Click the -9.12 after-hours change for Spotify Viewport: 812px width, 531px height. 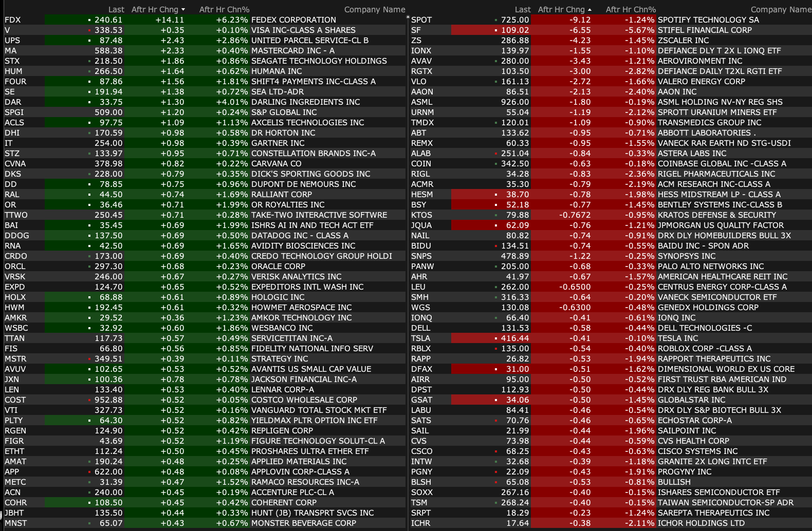(580, 20)
